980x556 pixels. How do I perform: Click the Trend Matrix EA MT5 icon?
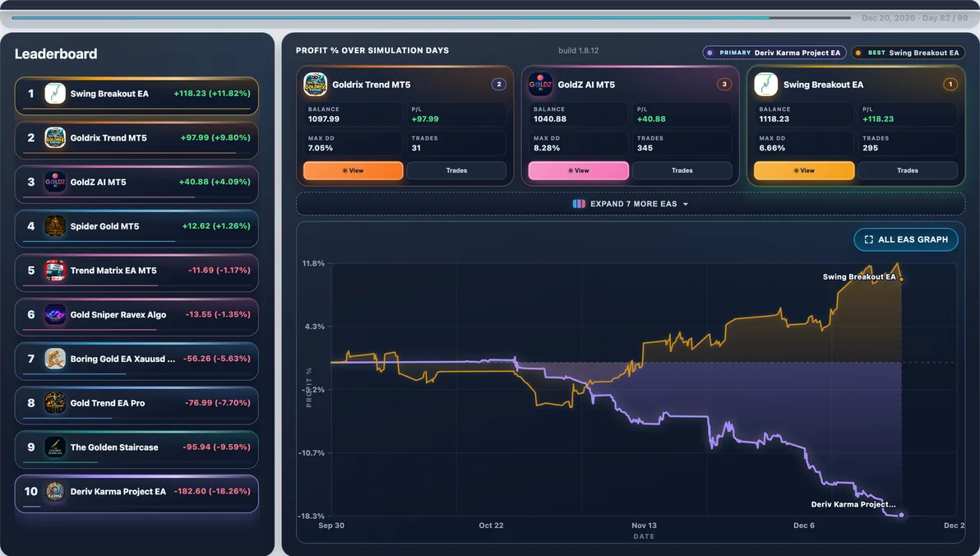[55, 271]
